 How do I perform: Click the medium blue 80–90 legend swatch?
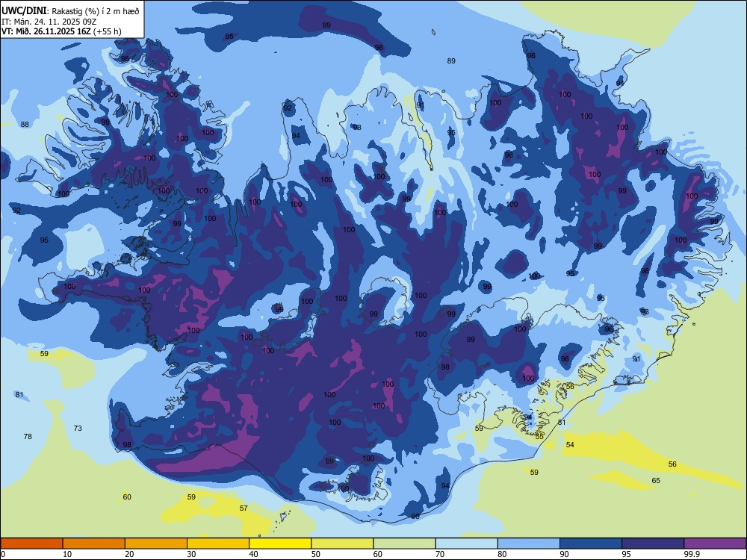click(529, 544)
